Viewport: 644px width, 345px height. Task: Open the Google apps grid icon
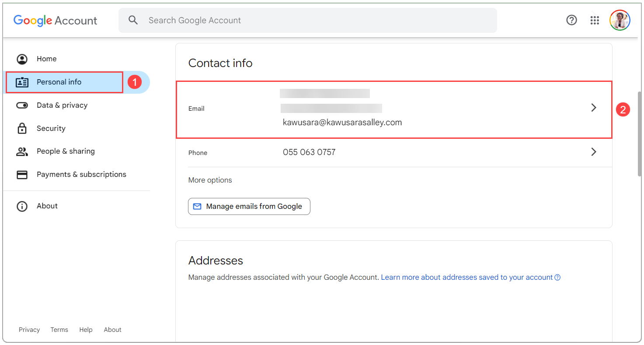tap(595, 20)
